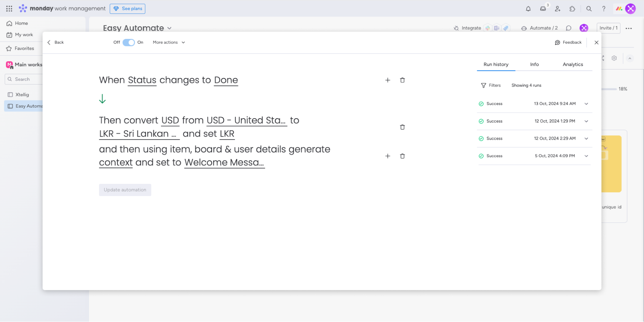
Task: Toggle the automation Off/On switch
Action: (x=129, y=43)
